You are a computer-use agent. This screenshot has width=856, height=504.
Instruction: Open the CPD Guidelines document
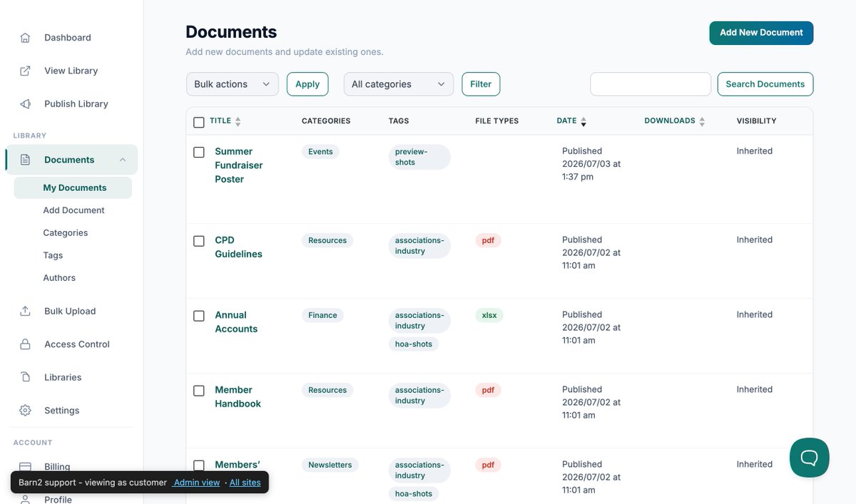click(x=238, y=247)
